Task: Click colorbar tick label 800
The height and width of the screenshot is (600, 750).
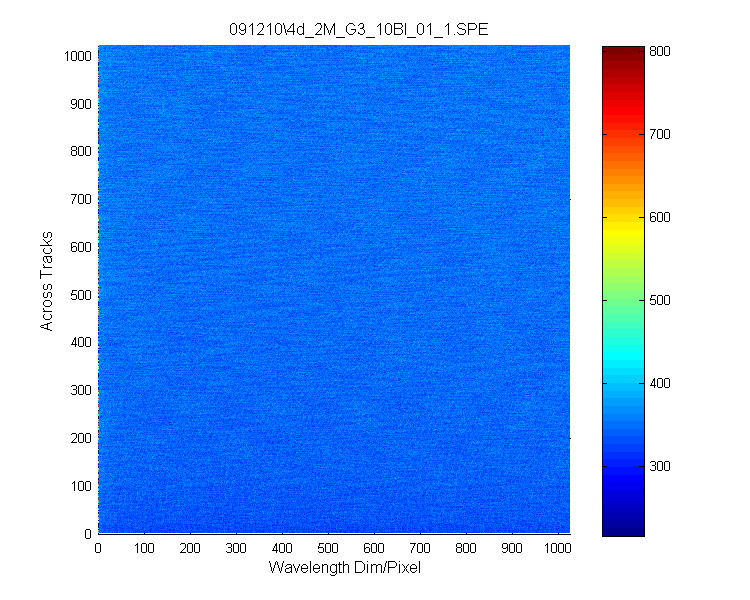Action: click(x=660, y=51)
